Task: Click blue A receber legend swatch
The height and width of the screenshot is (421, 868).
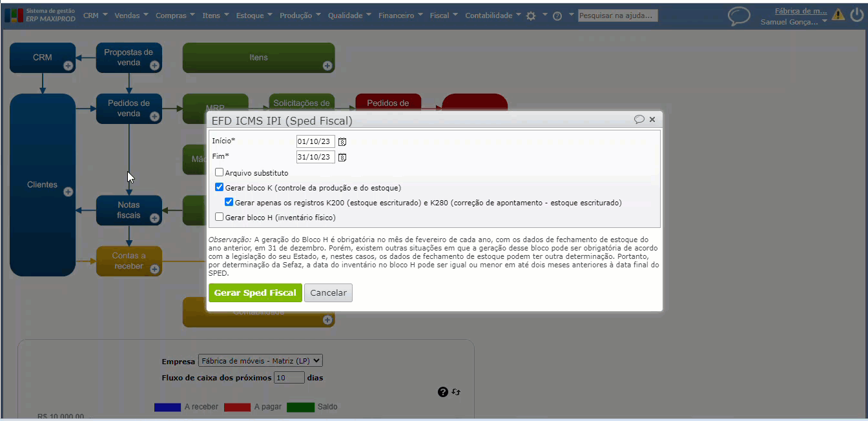Action: coord(168,407)
